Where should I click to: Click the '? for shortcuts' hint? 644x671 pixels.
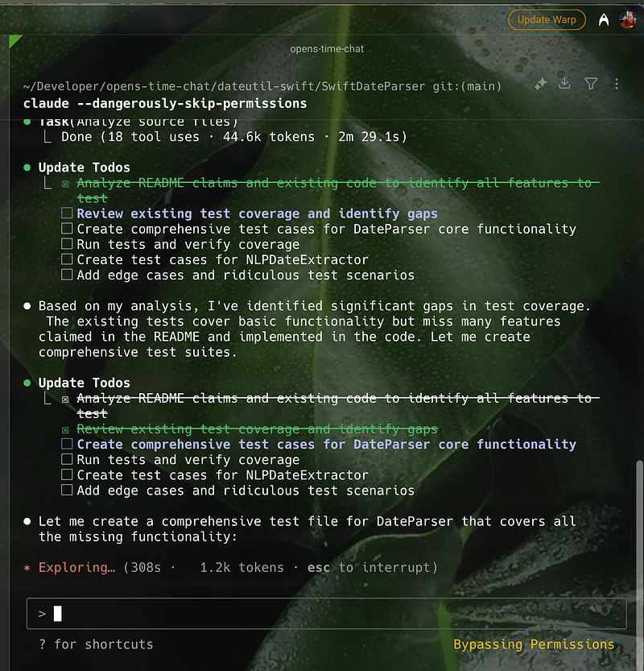[96, 644]
